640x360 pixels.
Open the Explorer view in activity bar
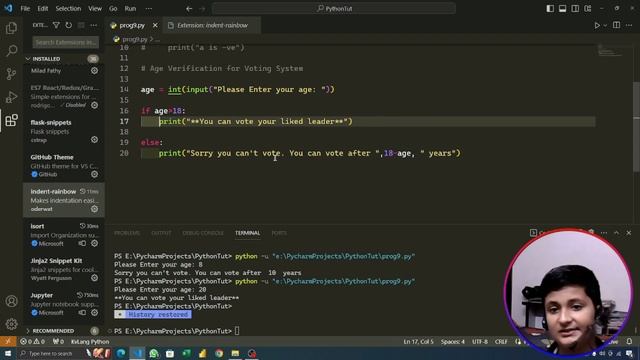point(11,28)
